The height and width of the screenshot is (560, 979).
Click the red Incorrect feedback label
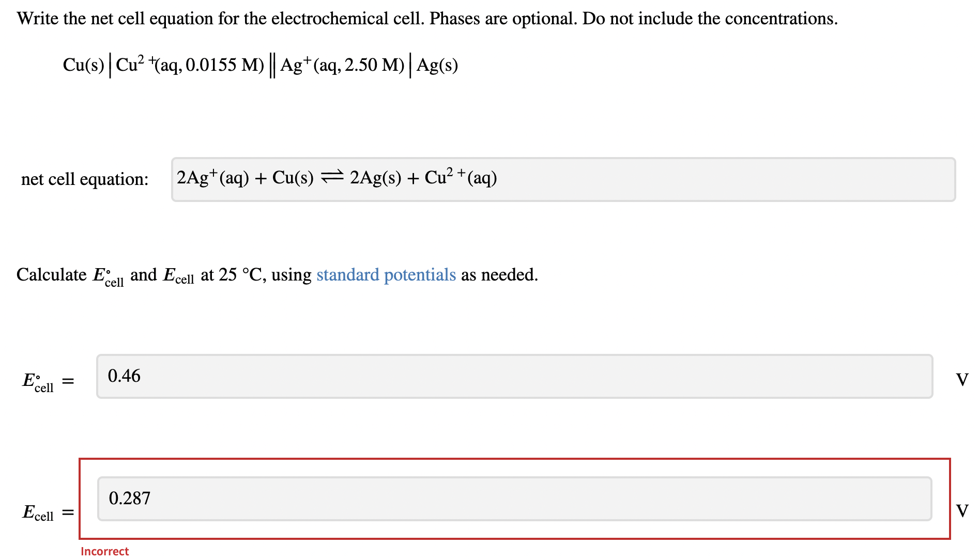coord(104,551)
